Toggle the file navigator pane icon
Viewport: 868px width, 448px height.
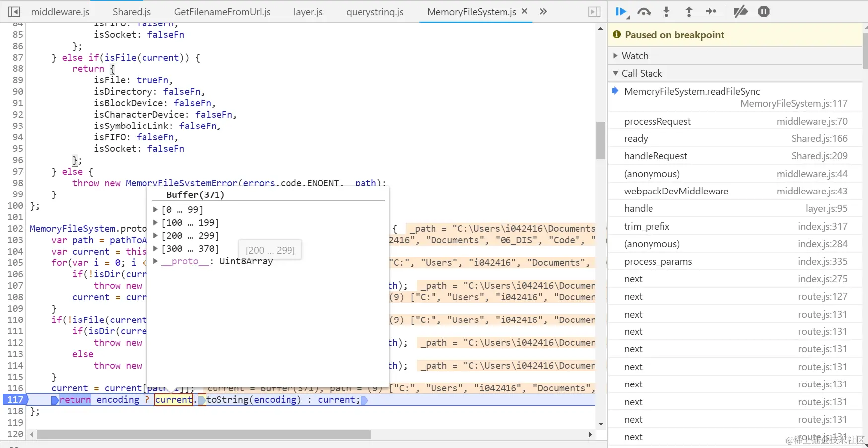tap(14, 12)
